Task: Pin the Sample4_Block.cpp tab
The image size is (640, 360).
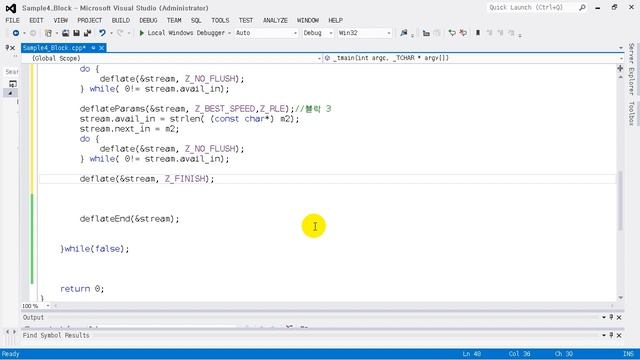Action: pyautogui.click(x=93, y=48)
